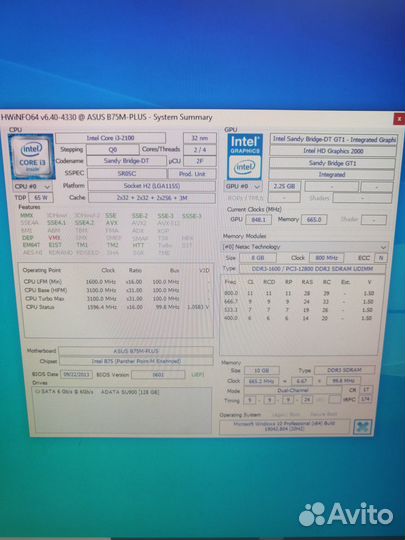Viewport: 405px width, 540px height.
Task: Click the 400.0 frequency timing row
Action: (299, 318)
